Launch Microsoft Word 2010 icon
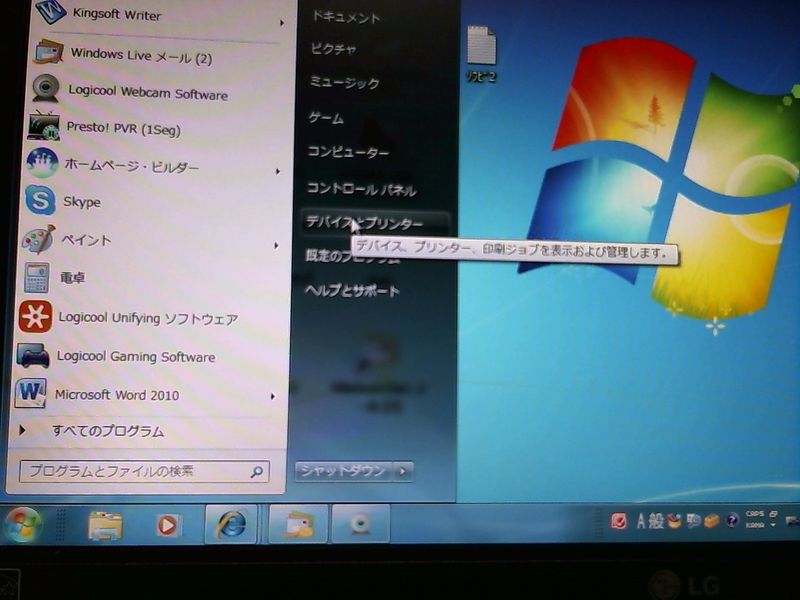Screen dimensions: 800x600 click(31, 393)
